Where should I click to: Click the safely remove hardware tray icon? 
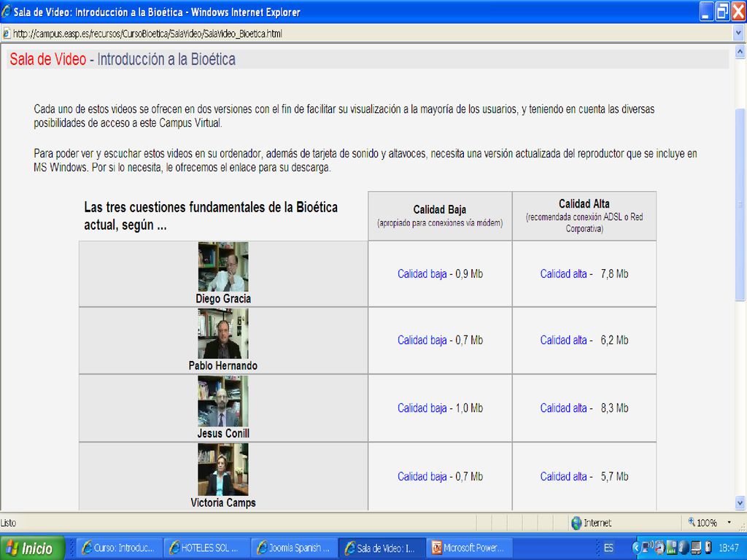tap(708, 548)
